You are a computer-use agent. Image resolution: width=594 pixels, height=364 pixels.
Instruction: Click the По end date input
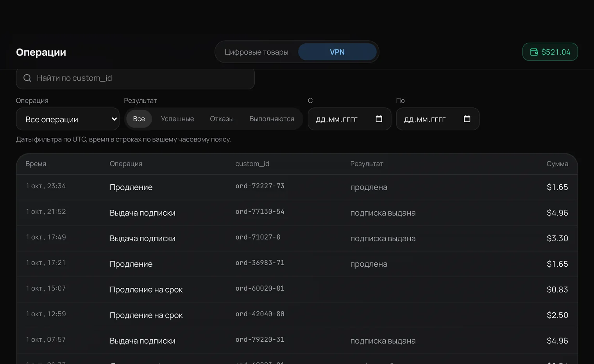[438, 119]
